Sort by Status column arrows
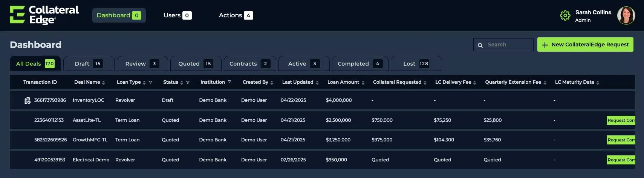 pyautogui.click(x=182, y=83)
